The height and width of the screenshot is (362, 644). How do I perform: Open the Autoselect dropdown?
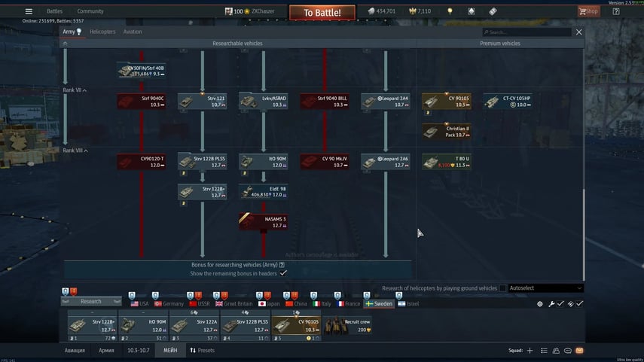click(x=545, y=288)
